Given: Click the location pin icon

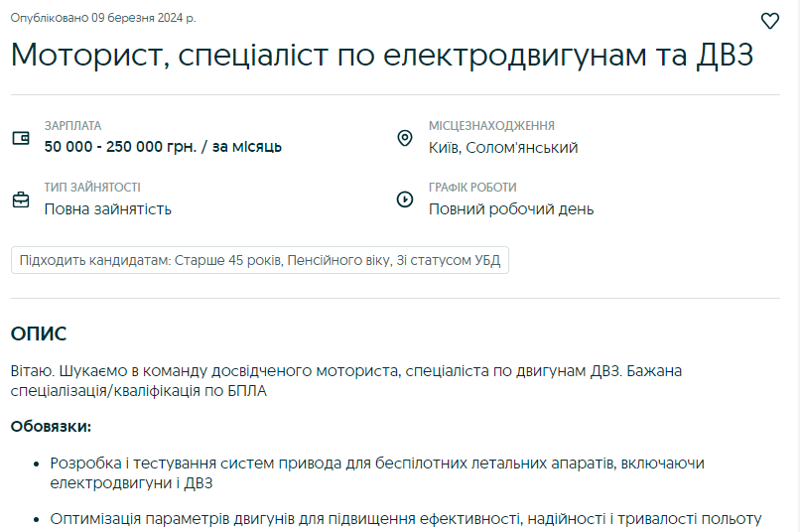Looking at the screenshot, I should (x=405, y=138).
